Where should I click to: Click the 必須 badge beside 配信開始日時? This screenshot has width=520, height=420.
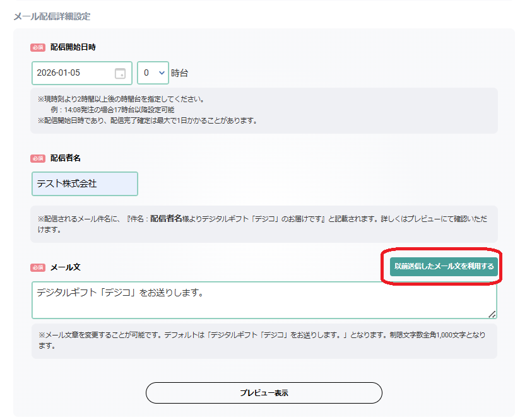(37, 47)
